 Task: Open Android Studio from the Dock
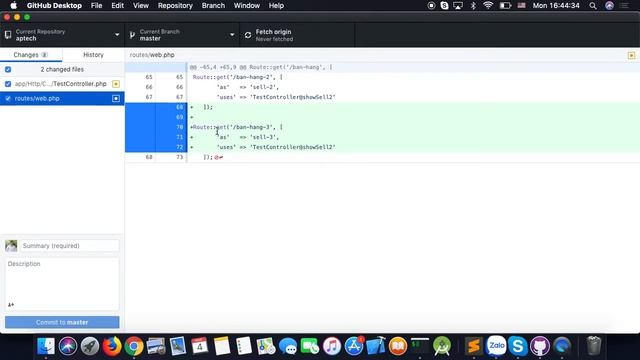442,346
